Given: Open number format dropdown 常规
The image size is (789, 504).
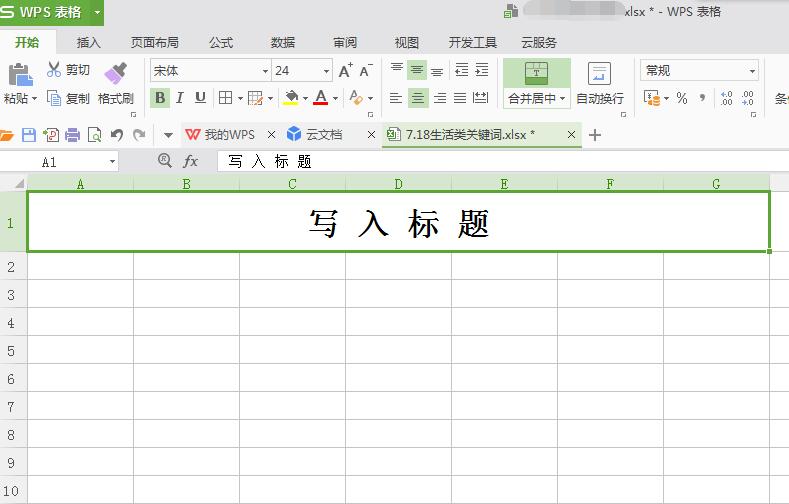Looking at the screenshot, I should click(752, 71).
